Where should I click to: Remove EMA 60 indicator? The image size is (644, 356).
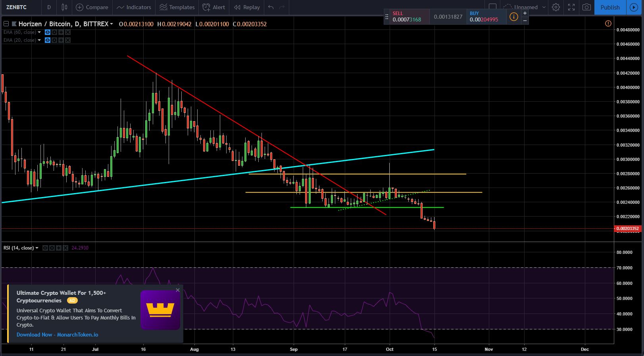point(68,32)
